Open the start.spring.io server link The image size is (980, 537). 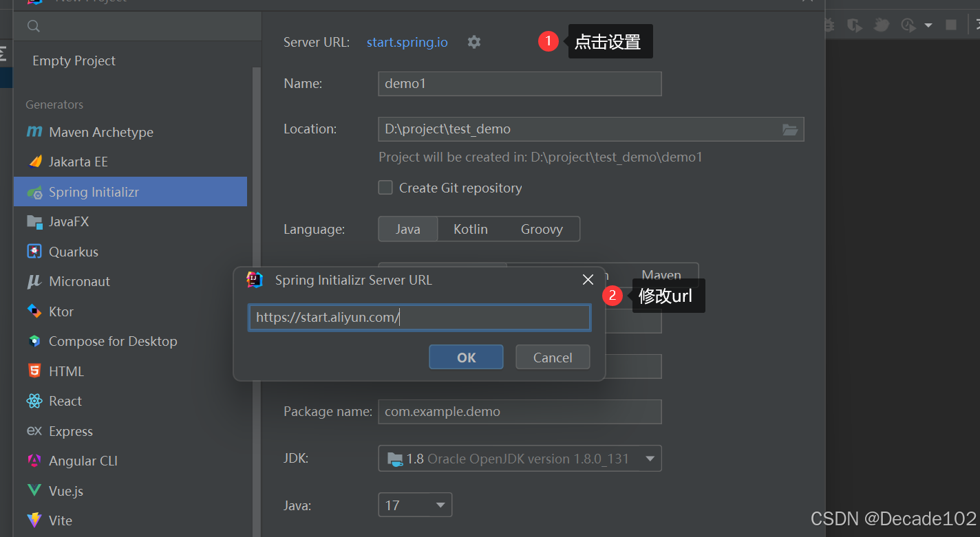[x=407, y=42]
